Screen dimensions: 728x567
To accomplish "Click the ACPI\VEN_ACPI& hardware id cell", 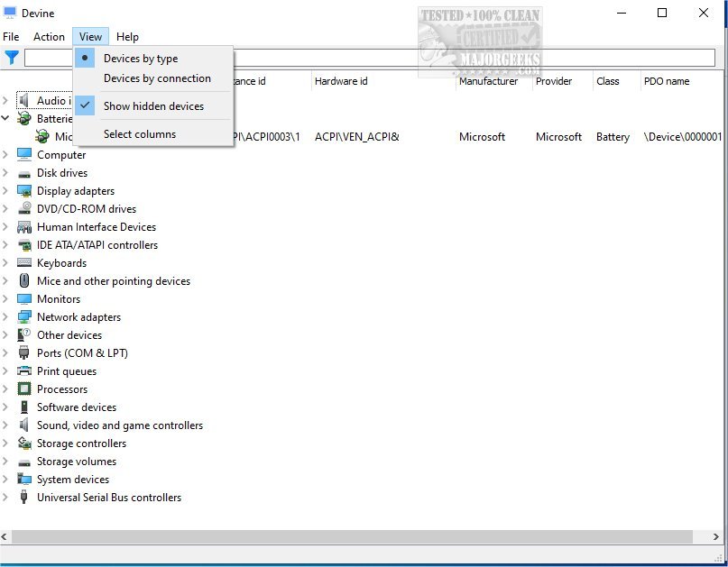I will tap(356, 137).
